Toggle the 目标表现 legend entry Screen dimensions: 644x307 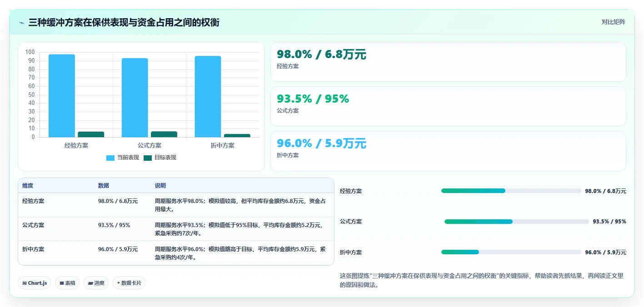tap(160, 158)
